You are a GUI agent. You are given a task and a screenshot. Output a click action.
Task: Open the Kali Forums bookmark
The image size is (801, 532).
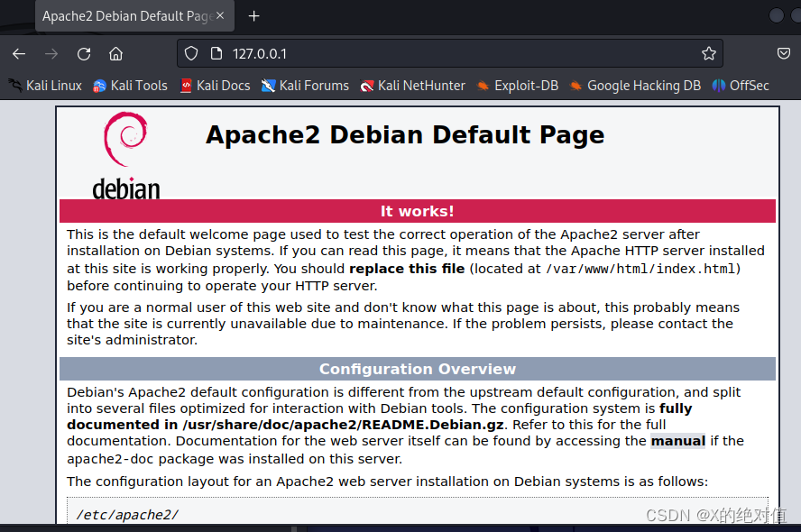point(305,86)
